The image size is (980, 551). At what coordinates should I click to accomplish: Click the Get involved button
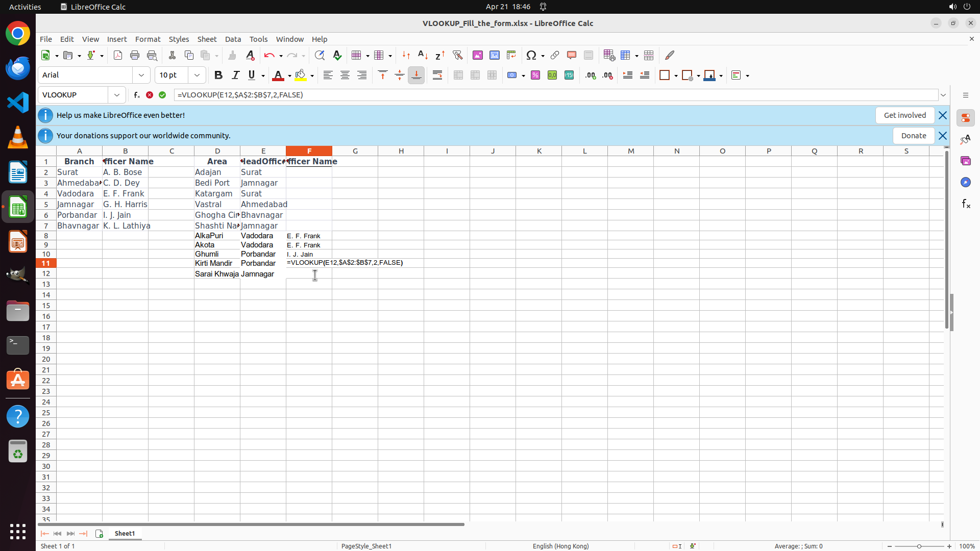pos(904,115)
